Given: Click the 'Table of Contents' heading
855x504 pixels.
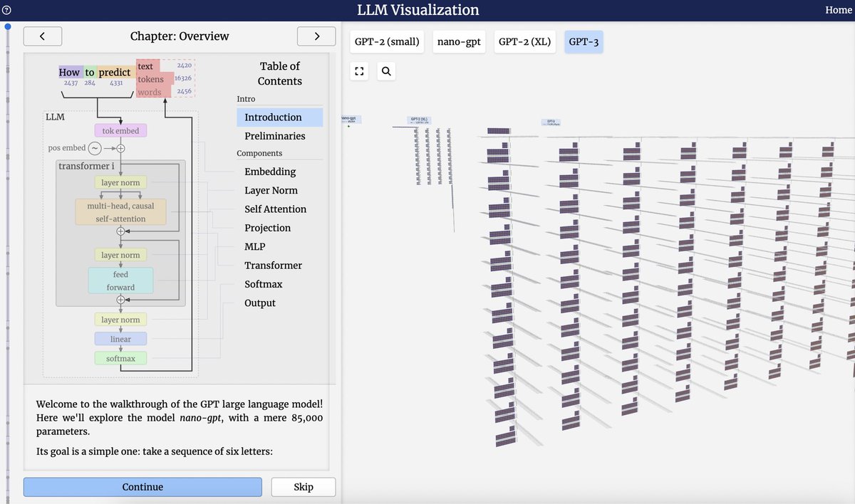Looking at the screenshot, I should pyautogui.click(x=279, y=73).
